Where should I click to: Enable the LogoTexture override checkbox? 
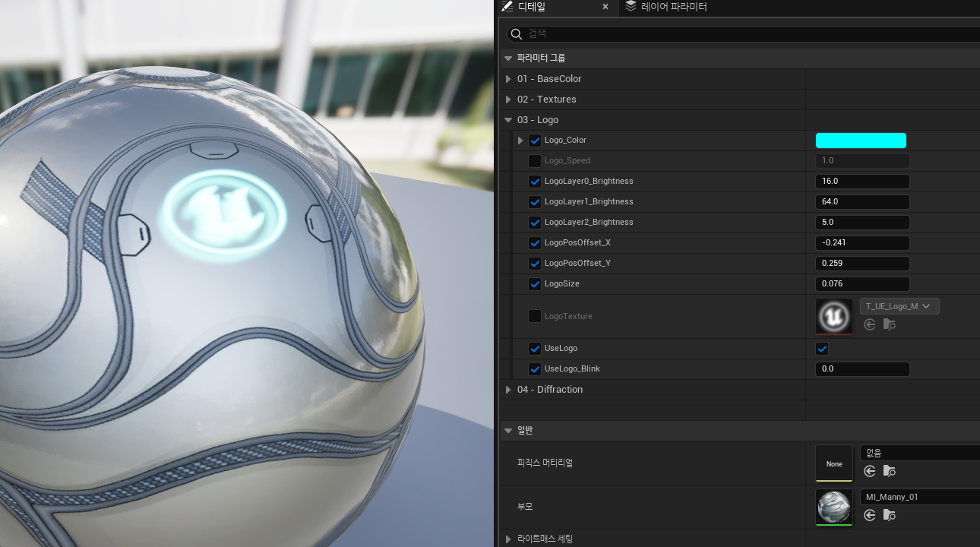[x=535, y=316]
